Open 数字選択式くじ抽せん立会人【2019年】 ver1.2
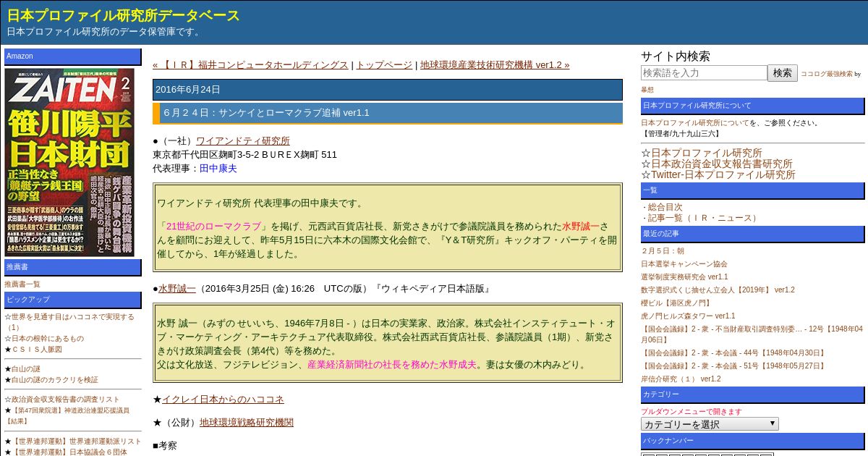868x456 pixels. [x=718, y=290]
